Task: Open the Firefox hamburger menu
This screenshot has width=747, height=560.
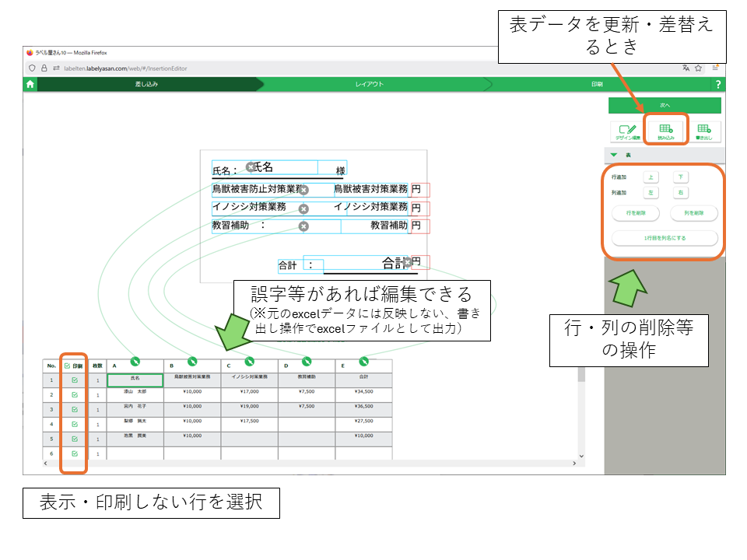Action: click(715, 68)
